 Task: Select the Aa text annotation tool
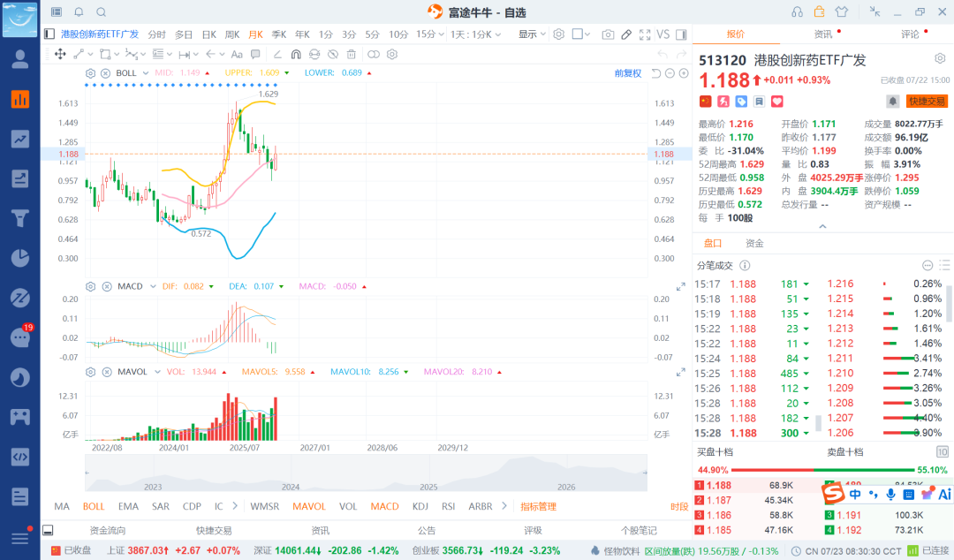(x=237, y=54)
